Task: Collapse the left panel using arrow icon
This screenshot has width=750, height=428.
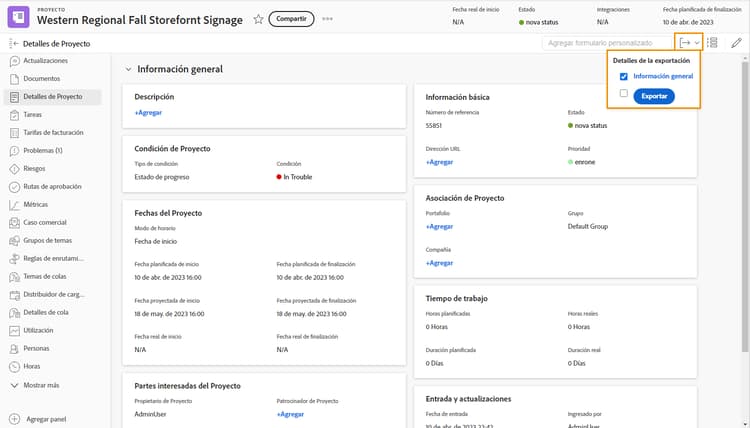Action: (14, 44)
